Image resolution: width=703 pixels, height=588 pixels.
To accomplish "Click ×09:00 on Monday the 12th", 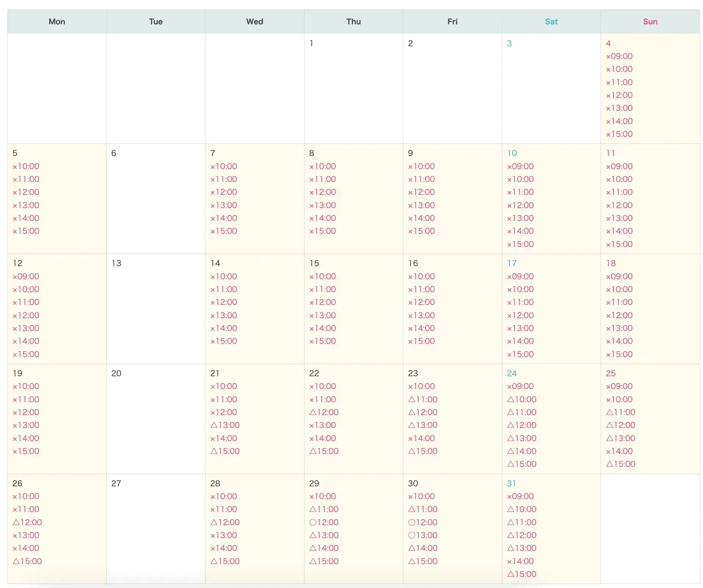I will click(x=26, y=276).
